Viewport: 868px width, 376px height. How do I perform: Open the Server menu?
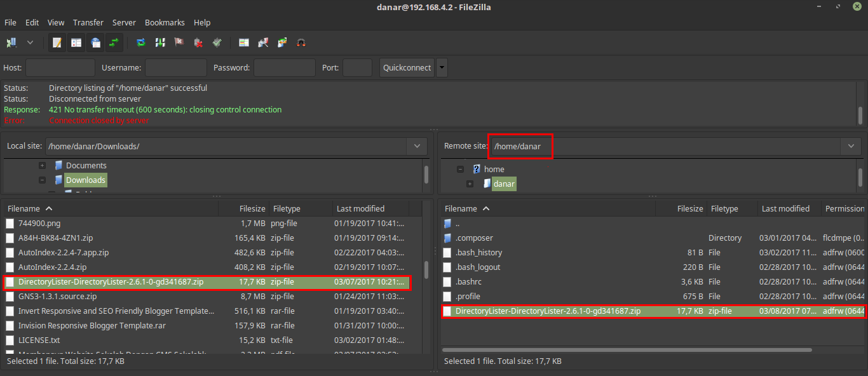coord(124,22)
